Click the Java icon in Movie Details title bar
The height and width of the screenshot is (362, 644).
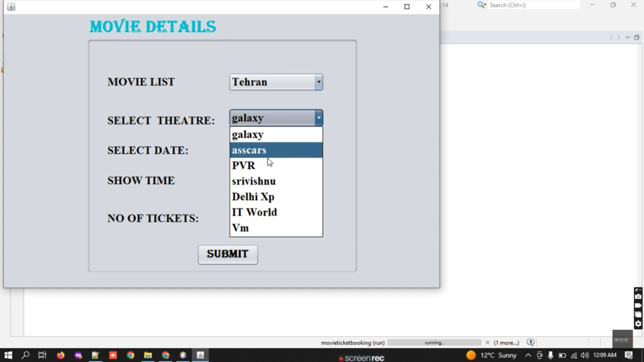[11, 6]
